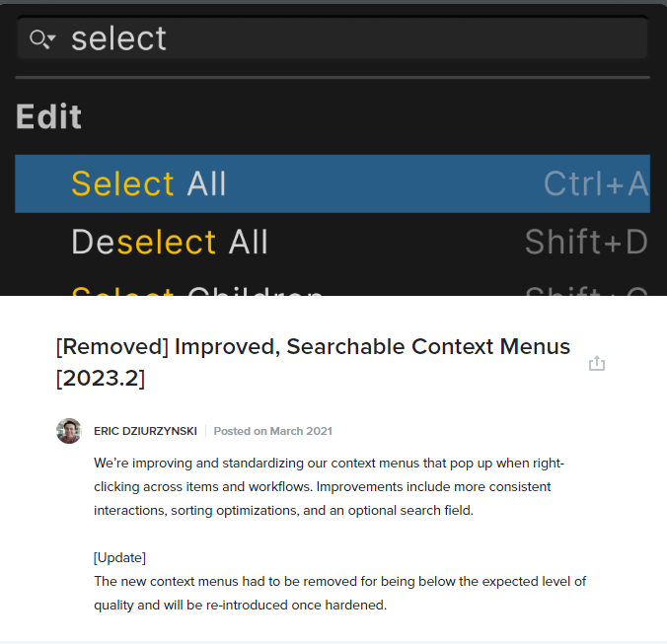Click the partially hidden Shift+C shortcut

(x=586, y=291)
